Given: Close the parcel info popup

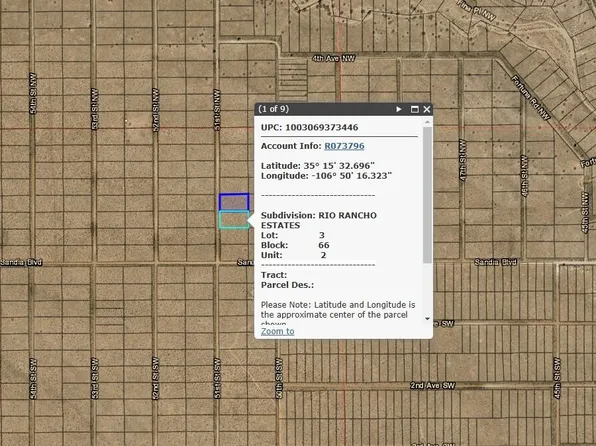Looking at the screenshot, I should tap(427, 109).
